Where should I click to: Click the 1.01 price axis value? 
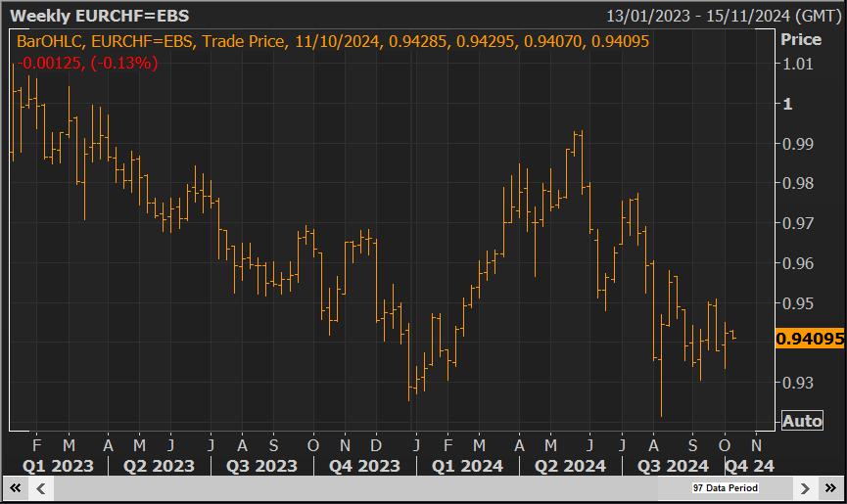797,65
